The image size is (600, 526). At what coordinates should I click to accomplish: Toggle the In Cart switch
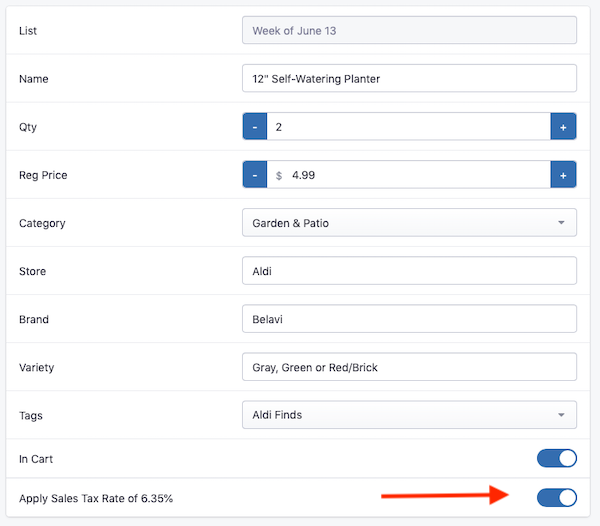557,458
